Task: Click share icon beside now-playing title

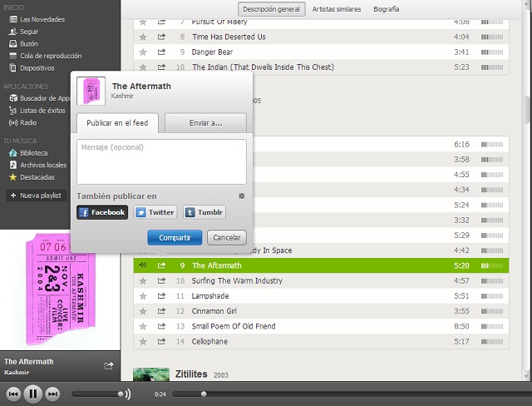Action: 108,365
